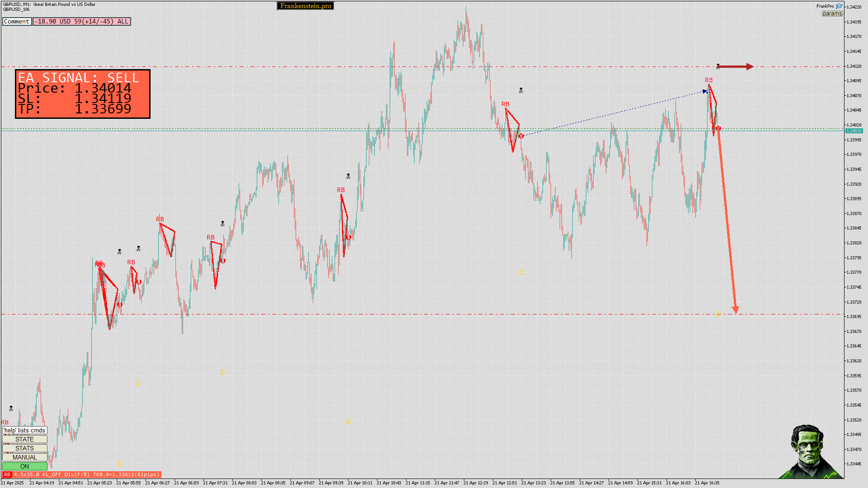Expand the EA SIGNAL: SELL info panel
Screen dimensions: 868x488
83,94
